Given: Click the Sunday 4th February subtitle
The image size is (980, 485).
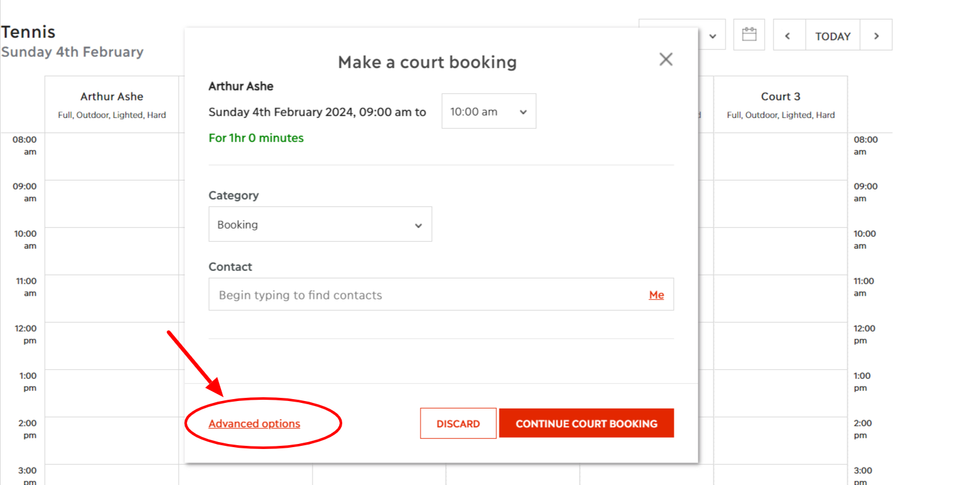Looking at the screenshot, I should click(x=72, y=52).
